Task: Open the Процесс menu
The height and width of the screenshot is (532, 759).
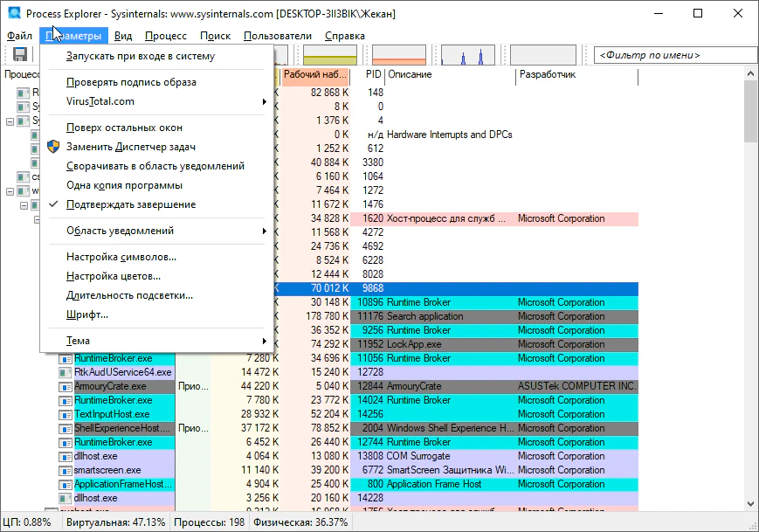Action: pyautogui.click(x=165, y=36)
